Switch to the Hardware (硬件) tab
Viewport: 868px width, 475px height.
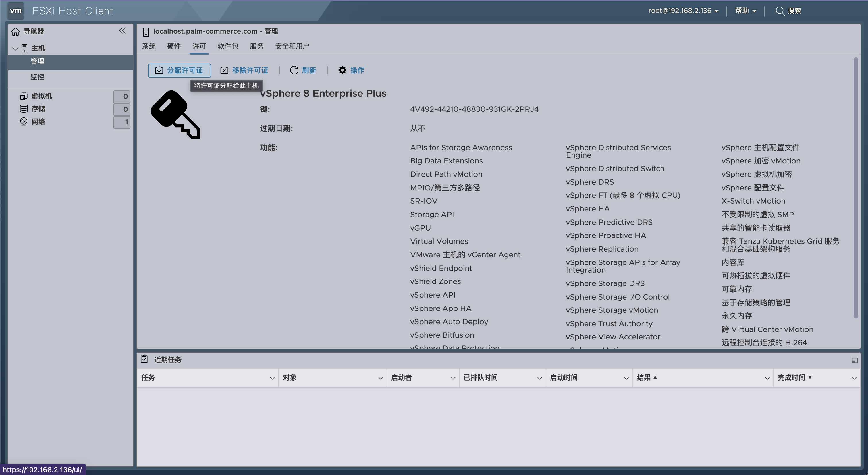point(174,46)
